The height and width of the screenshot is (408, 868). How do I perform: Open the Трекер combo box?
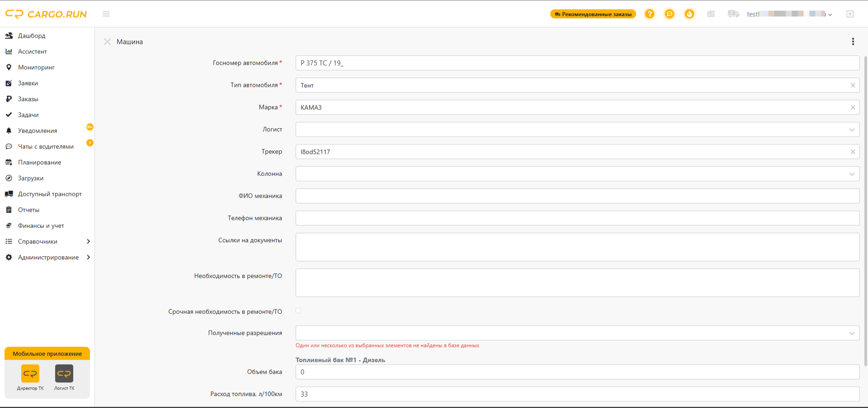click(x=578, y=152)
